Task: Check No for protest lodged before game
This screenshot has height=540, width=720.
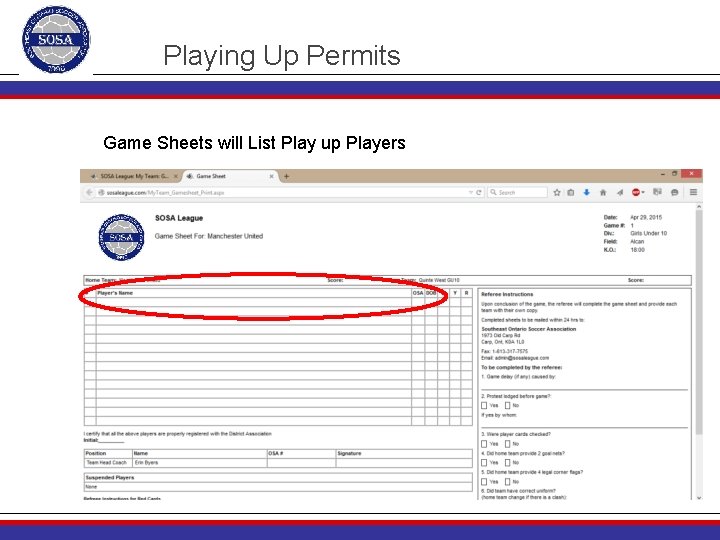Action: pyautogui.click(x=508, y=405)
